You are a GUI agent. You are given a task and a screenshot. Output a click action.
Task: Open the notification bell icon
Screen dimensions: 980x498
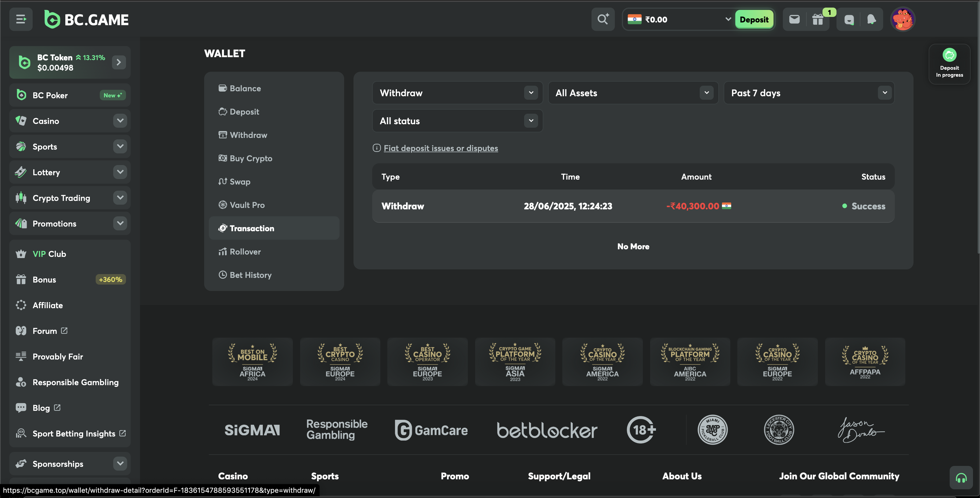[871, 19]
